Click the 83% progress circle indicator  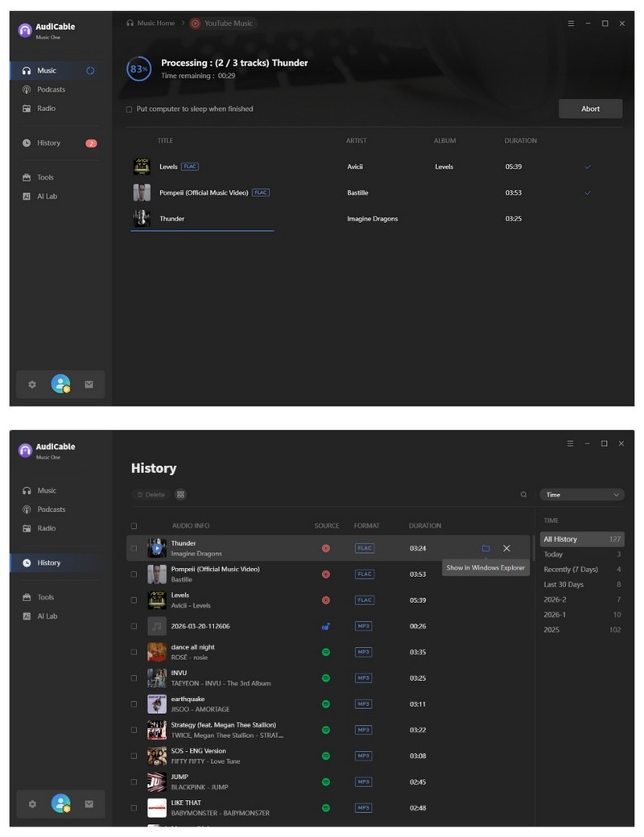pyautogui.click(x=138, y=69)
